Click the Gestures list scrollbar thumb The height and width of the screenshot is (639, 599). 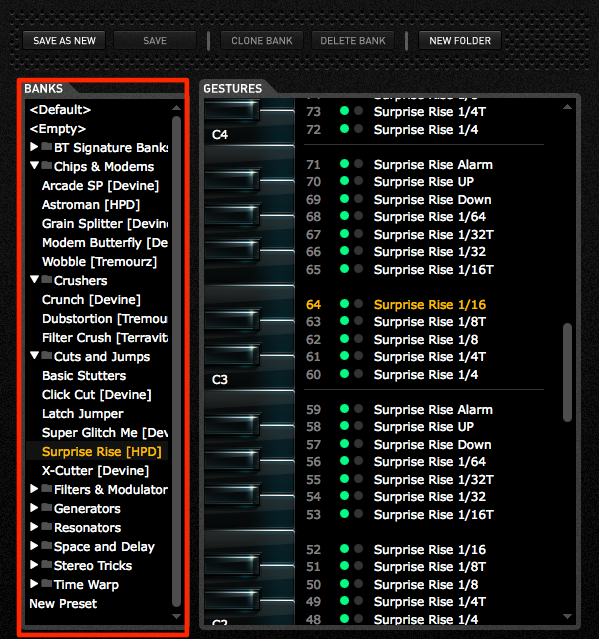point(567,372)
